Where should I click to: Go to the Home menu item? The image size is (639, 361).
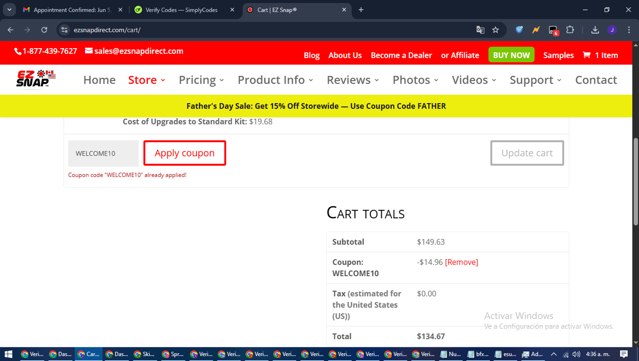point(99,80)
